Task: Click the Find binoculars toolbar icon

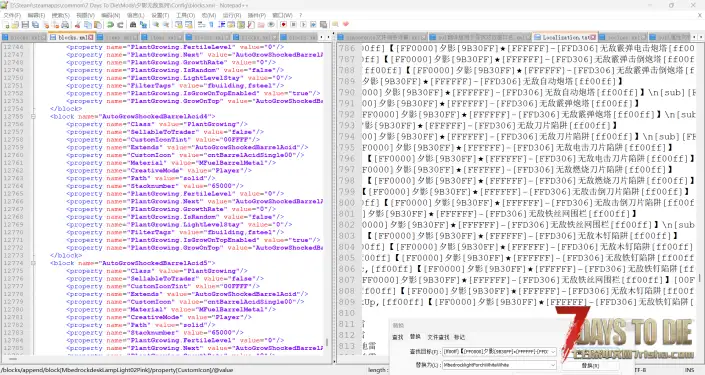Action: pos(133,25)
